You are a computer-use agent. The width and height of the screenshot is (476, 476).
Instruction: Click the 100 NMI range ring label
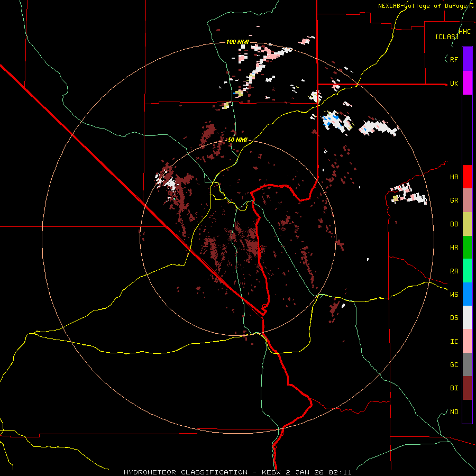237,42
